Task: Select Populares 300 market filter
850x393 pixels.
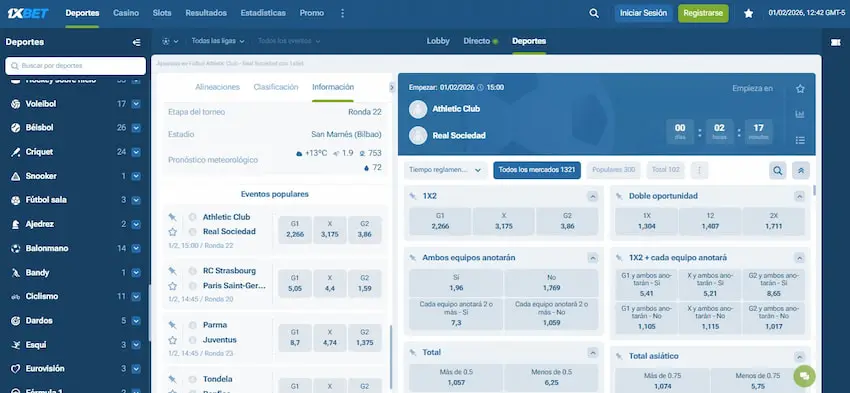Action: pos(614,170)
